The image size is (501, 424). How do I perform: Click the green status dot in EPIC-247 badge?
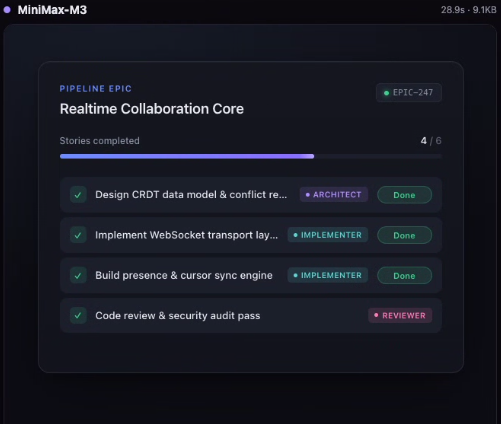pos(386,93)
